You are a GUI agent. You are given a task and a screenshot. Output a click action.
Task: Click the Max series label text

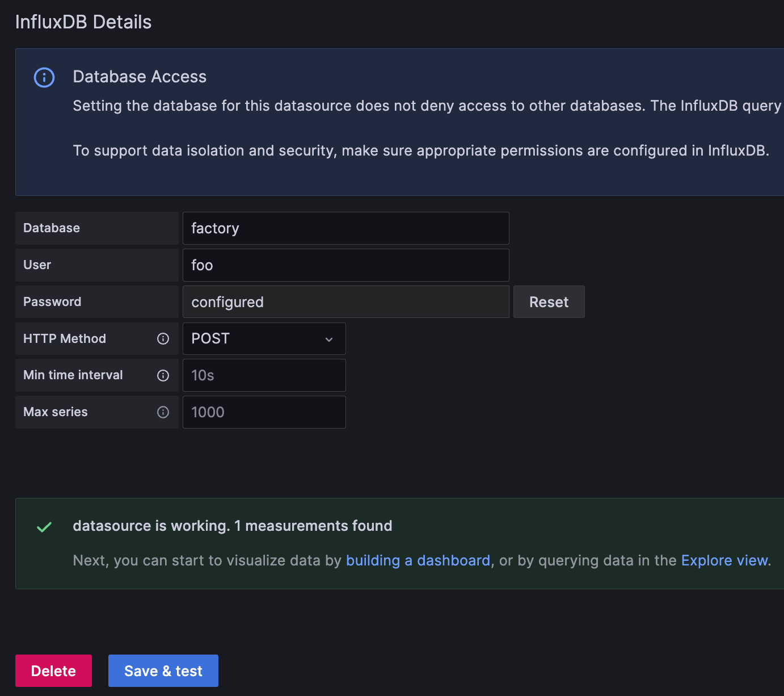56,412
